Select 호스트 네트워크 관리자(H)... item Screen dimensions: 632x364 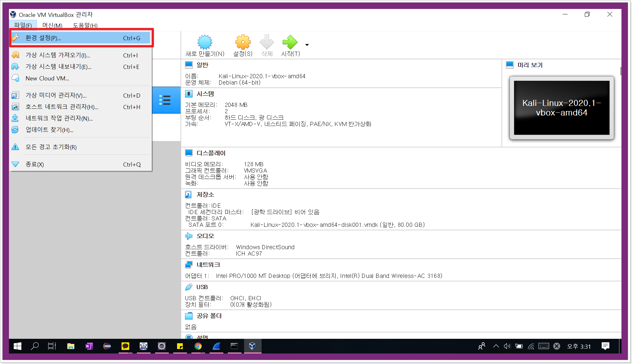[x=62, y=107]
